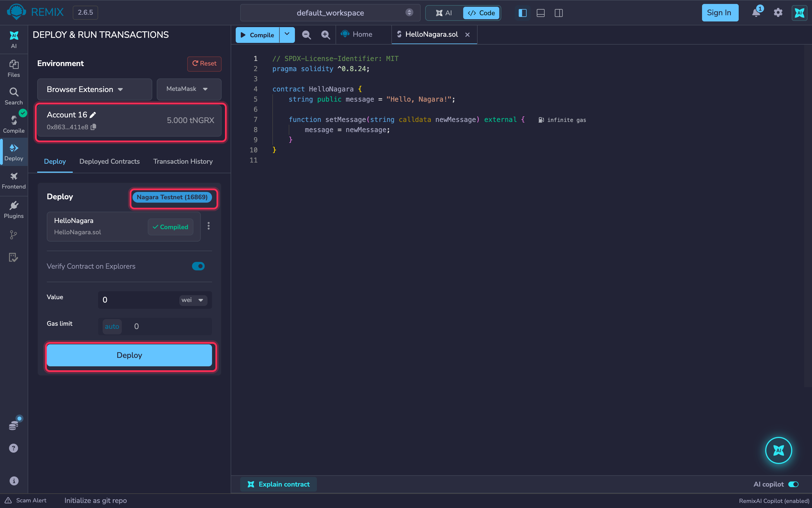Click the big Deploy button

pyautogui.click(x=129, y=355)
